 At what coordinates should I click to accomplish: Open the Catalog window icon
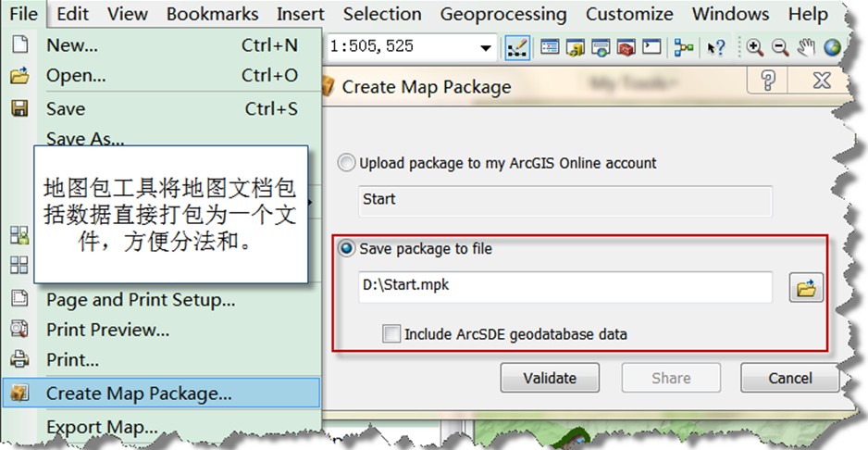(576, 47)
